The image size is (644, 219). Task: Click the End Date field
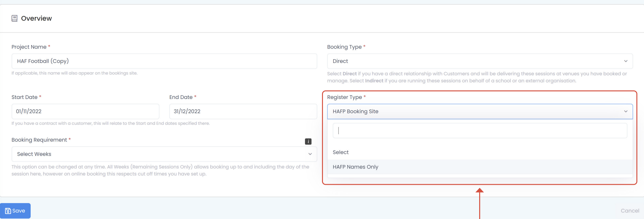pos(243,111)
